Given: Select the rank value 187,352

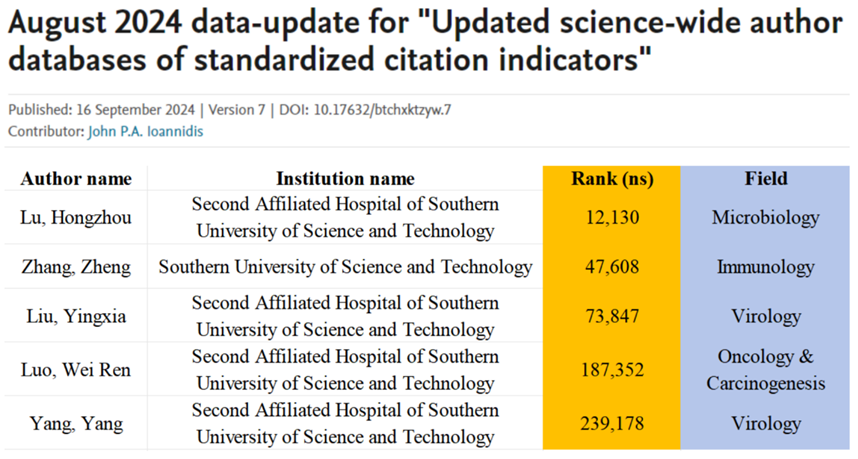Looking at the screenshot, I should coord(611,370).
